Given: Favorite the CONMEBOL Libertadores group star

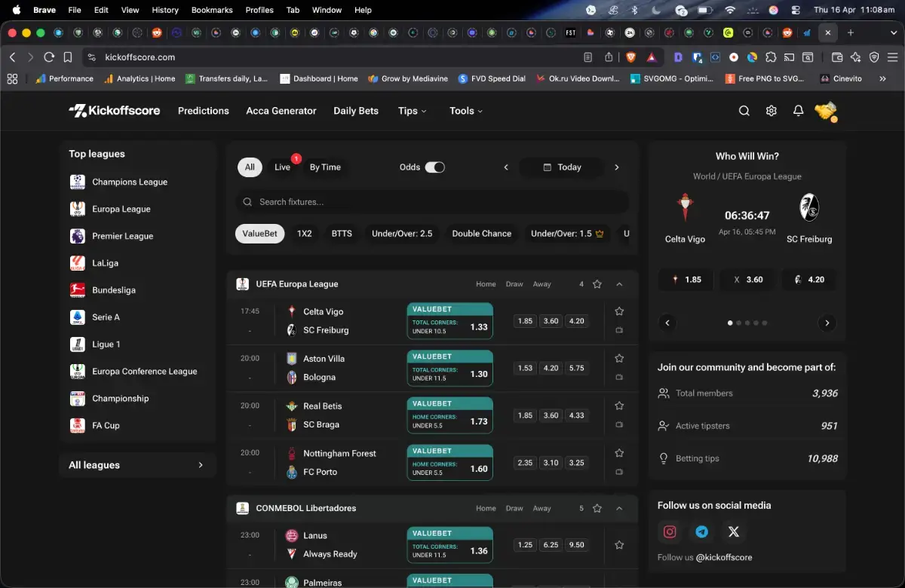Looking at the screenshot, I should point(597,508).
